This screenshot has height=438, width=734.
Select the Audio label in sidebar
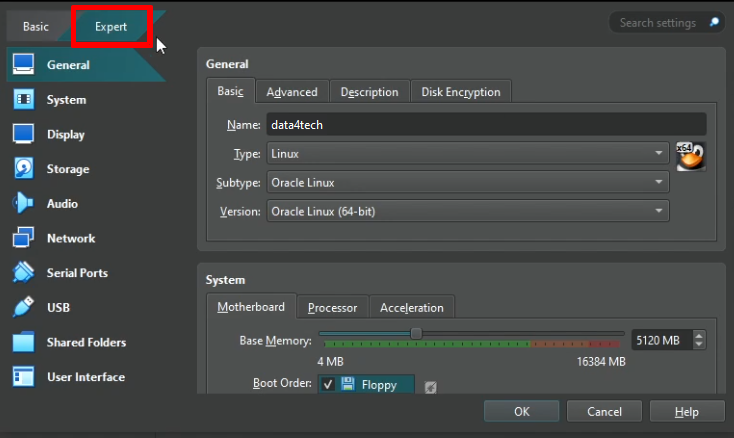(62, 204)
